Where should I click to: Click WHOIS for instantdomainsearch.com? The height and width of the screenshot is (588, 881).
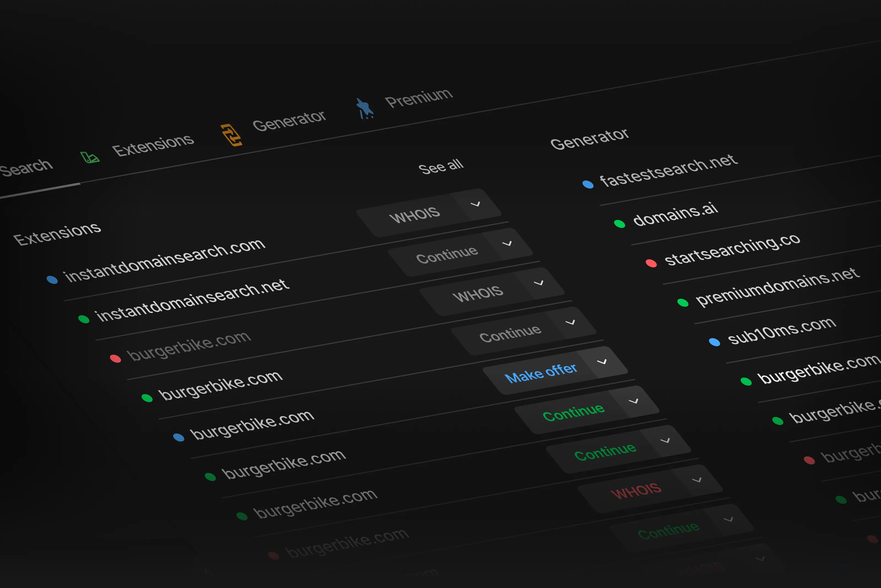(x=414, y=215)
